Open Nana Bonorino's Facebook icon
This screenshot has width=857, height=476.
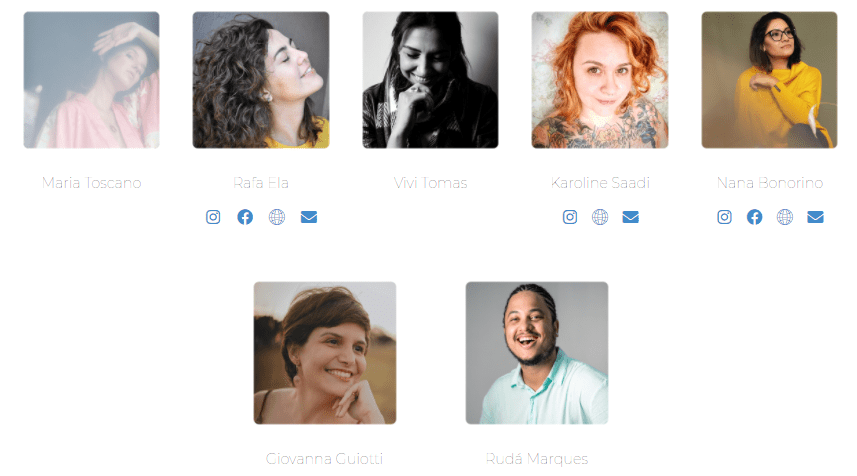tap(755, 217)
